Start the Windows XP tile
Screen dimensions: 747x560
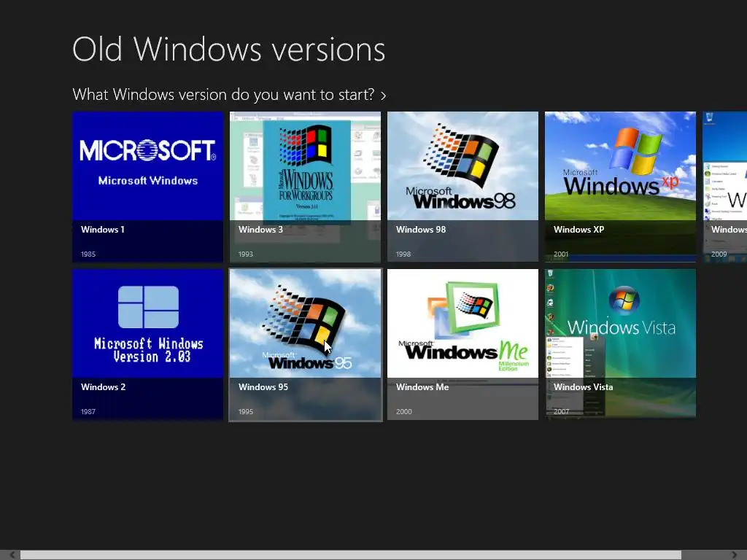pyautogui.click(x=620, y=187)
